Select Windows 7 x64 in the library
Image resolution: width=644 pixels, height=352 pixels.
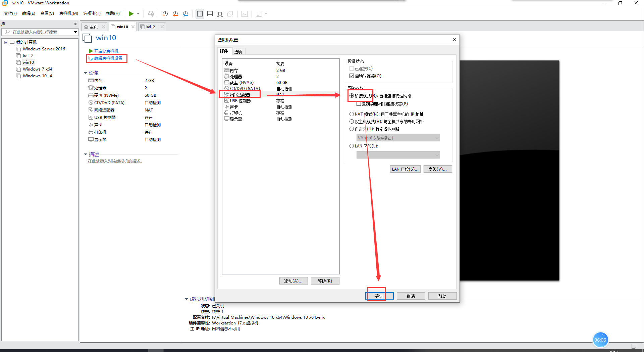(x=38, y=69)
